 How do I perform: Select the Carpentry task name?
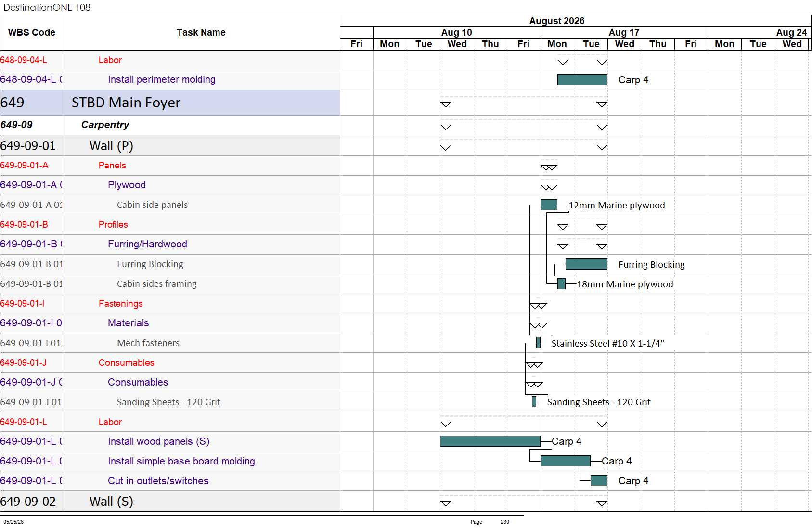tap(105, 125)
